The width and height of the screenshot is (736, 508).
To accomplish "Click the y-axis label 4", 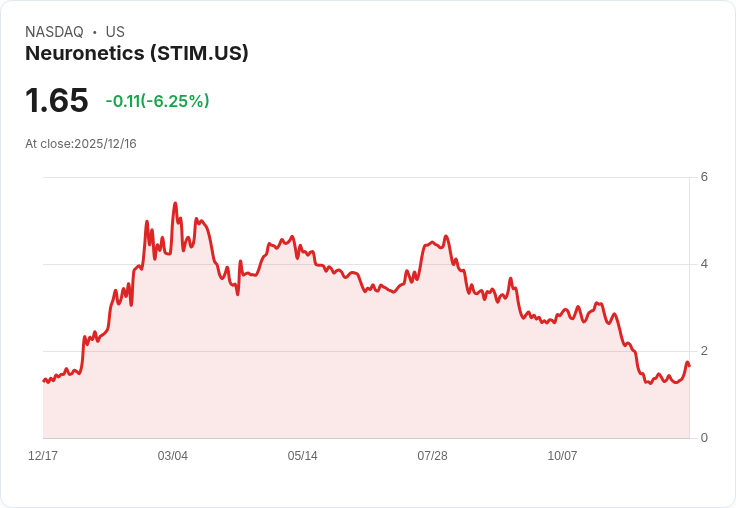I will [x=704, y=264].
